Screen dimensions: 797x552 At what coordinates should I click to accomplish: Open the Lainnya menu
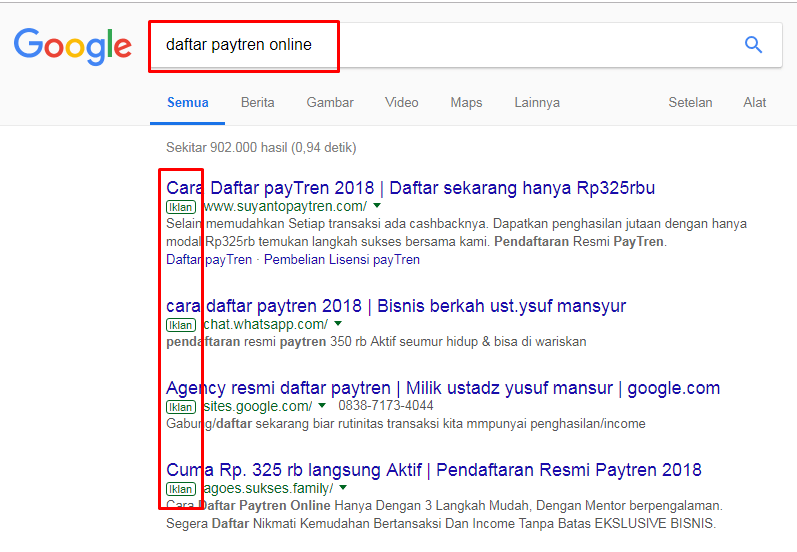pos(537,103)
